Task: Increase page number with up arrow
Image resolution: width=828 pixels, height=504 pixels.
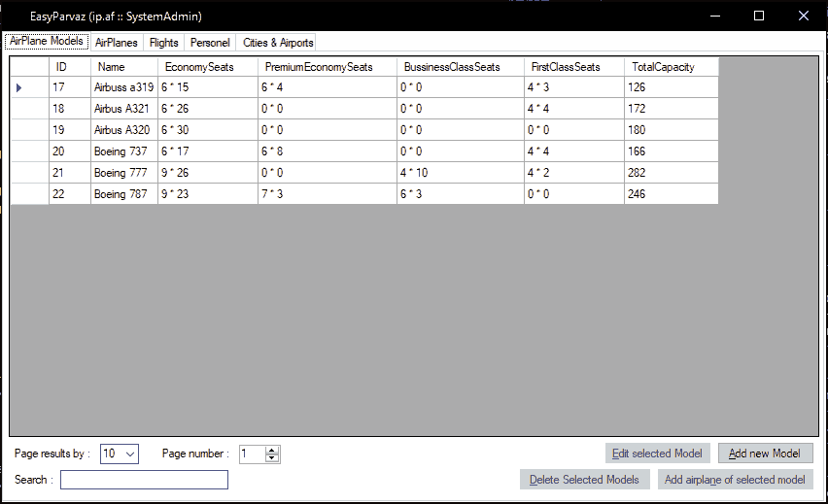Action: [272, 450]
